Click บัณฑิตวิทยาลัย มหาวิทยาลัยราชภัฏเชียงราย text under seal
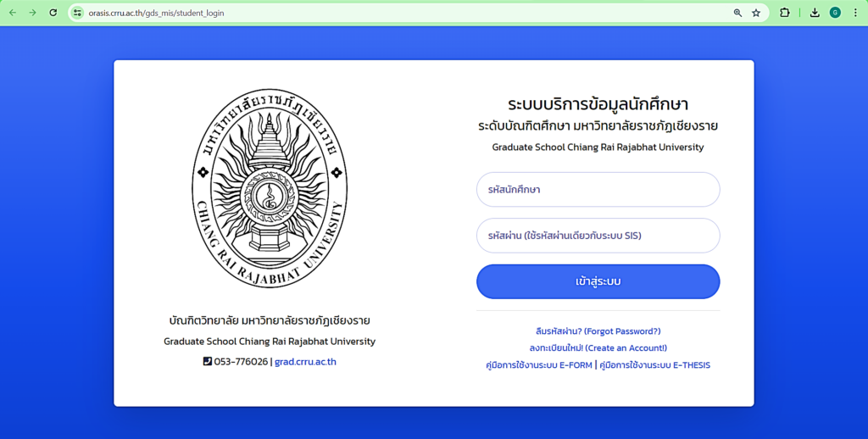This screenshot has height=439, width=868. [x=270, y=320]
